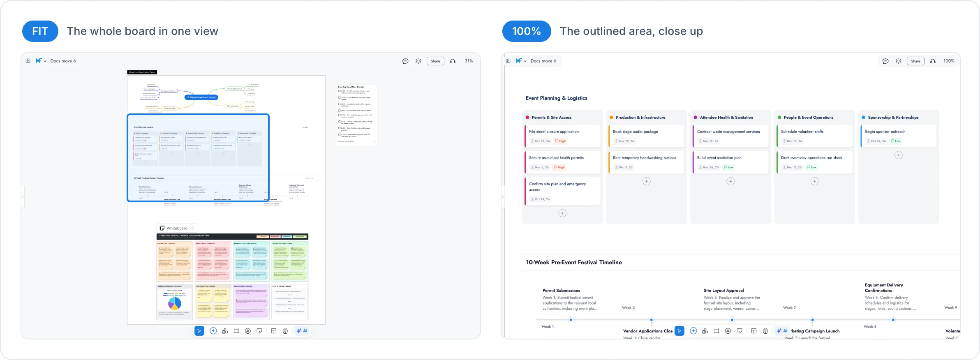This screenshot has height=360, width=980.
Task: Click the headphones icon in FIT view
Action: click(453, 61)
